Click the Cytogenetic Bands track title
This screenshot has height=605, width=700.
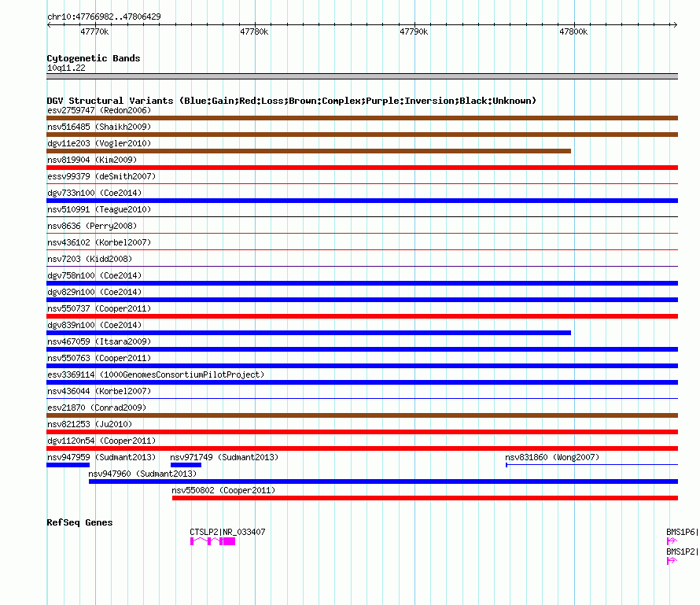(94, 58)
